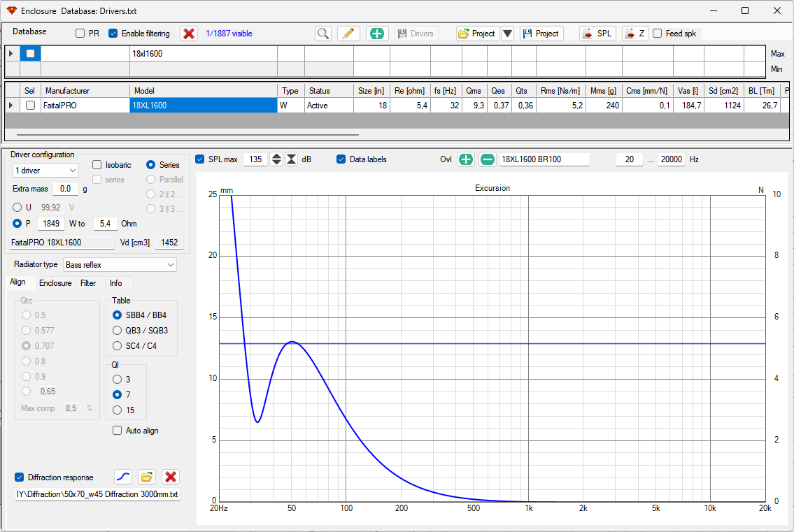Select the Series radio button
Image resolution: width=794 pixels, height=532 pixels.
(x=151, y=165)
